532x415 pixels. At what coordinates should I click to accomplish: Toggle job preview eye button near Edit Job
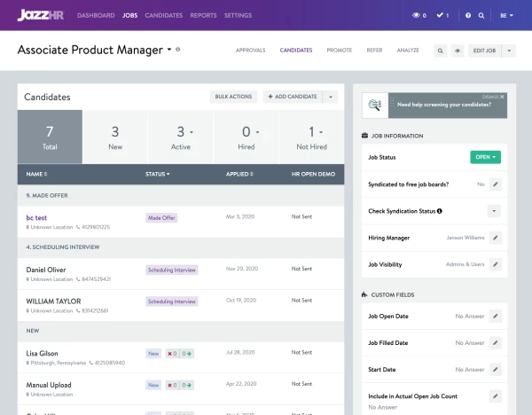coord(458,51)
